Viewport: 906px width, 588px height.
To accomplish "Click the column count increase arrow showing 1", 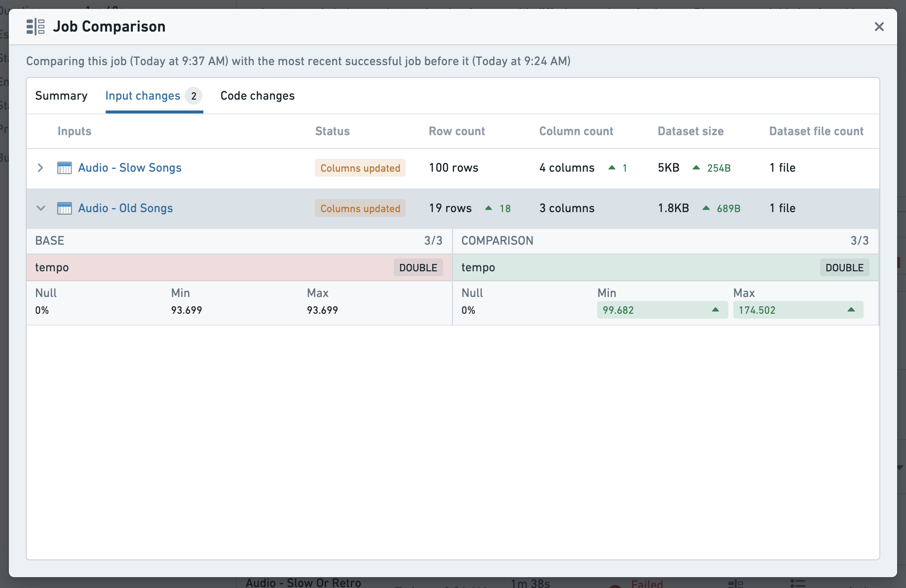I will pyautogui.click(x=612, y=168).
